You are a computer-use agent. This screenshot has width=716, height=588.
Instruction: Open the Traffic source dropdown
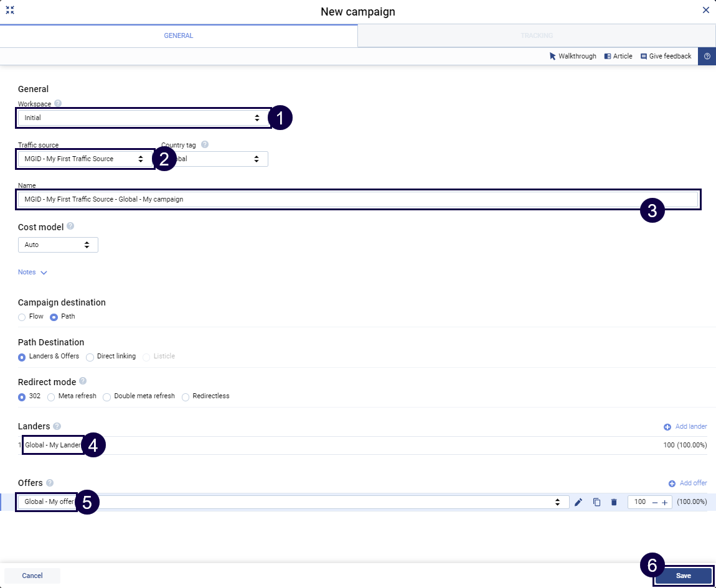tap(85, 159)
